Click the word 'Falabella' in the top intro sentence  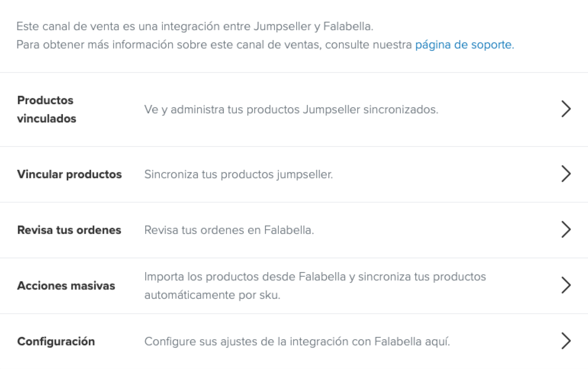(347, 26)
